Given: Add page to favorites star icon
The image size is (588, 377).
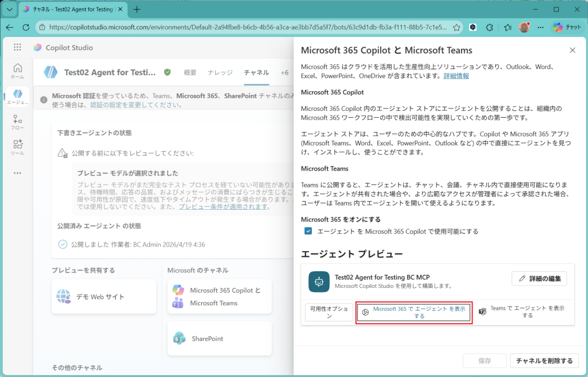Looking at the screenshot, I should [x=457, y=27].
